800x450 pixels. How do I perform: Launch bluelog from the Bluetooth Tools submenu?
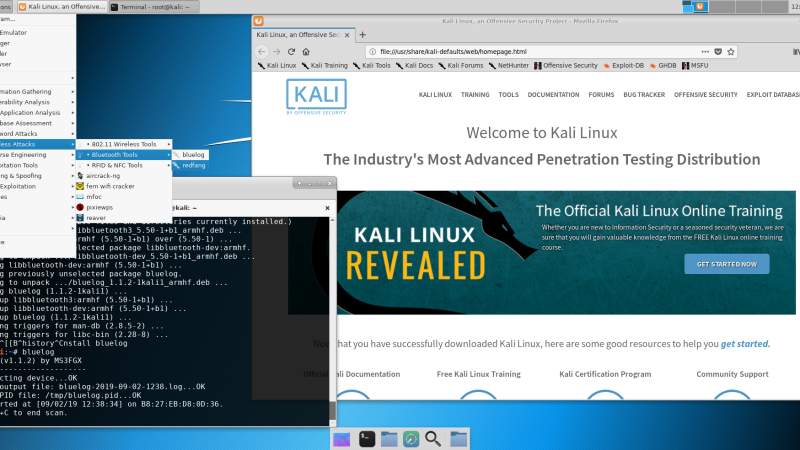(193, 155)
